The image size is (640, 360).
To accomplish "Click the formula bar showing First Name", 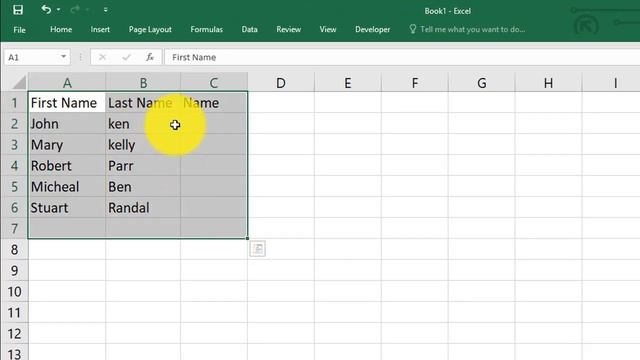I will click(x=402, y=57).
